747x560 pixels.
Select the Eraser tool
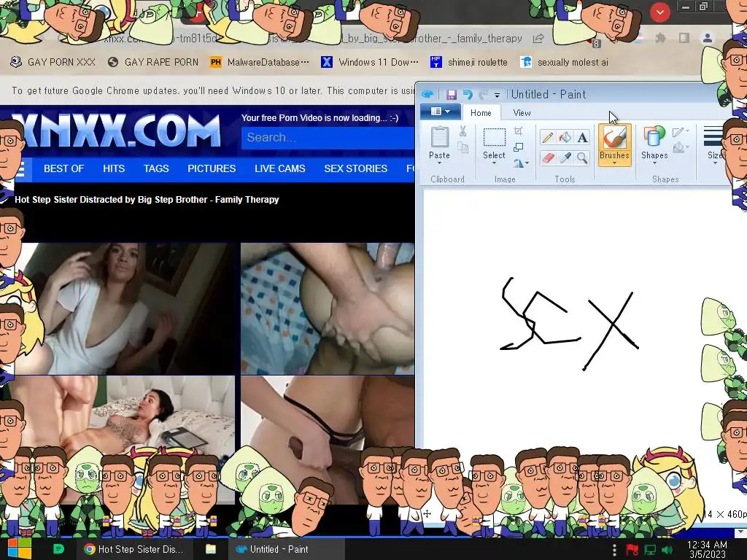[x=548, y=157]
